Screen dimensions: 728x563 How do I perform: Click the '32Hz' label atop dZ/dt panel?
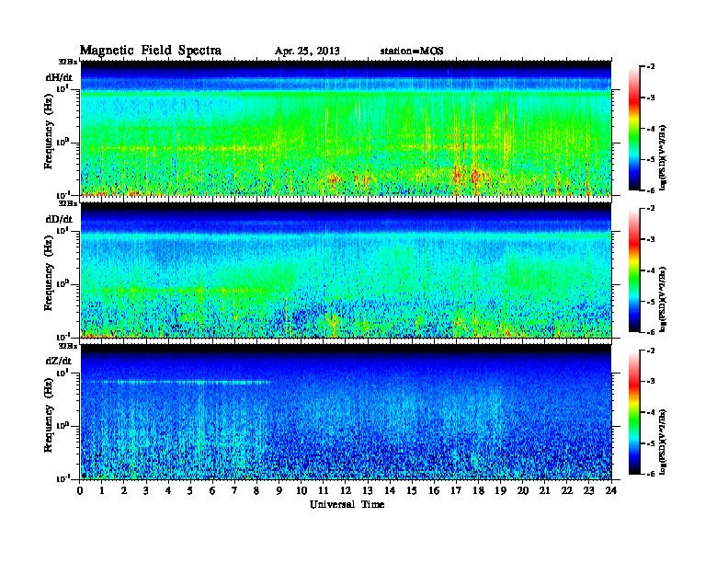(x=67, y=346)
